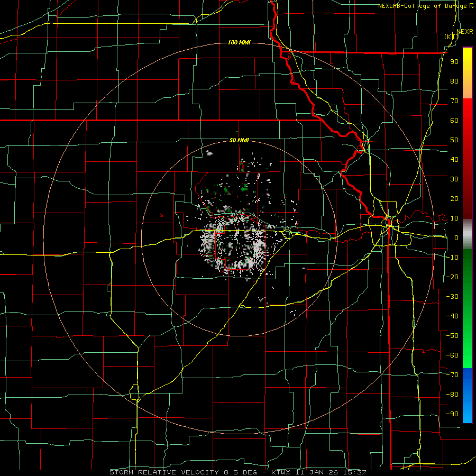Screen dimensions: 476x476
Task: Click the "-60" value on the velocity scale
Action: pos(452,355)
